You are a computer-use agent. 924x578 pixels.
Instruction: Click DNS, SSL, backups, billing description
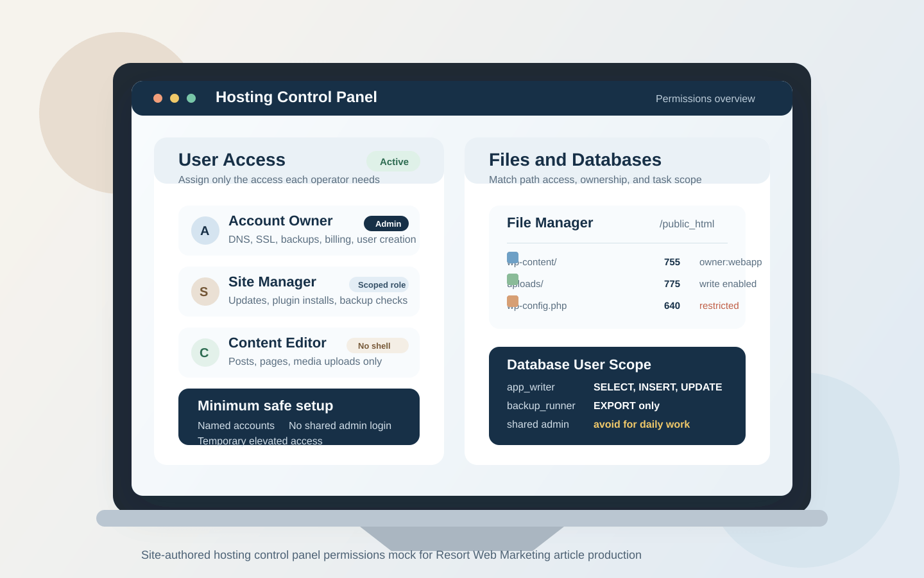(x=322, y=240)
